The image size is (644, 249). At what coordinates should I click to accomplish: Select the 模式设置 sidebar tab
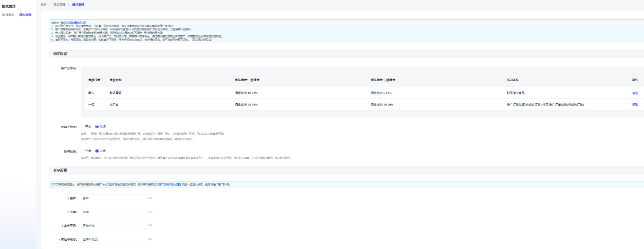25,15
